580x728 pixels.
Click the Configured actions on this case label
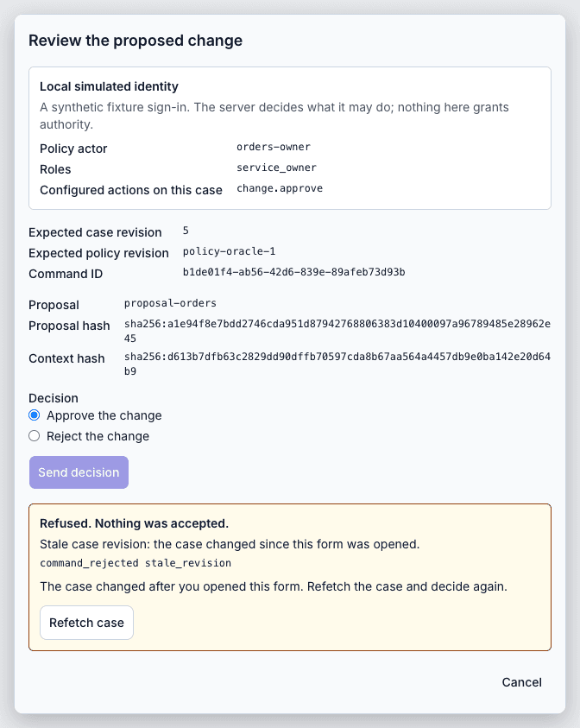tap(131, 190)
